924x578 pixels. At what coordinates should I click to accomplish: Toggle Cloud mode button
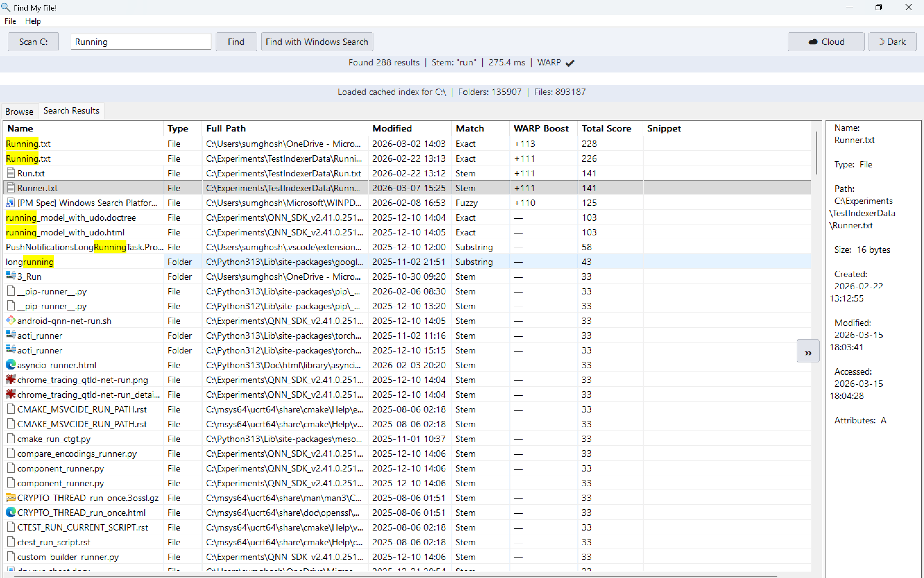(826, 42)
